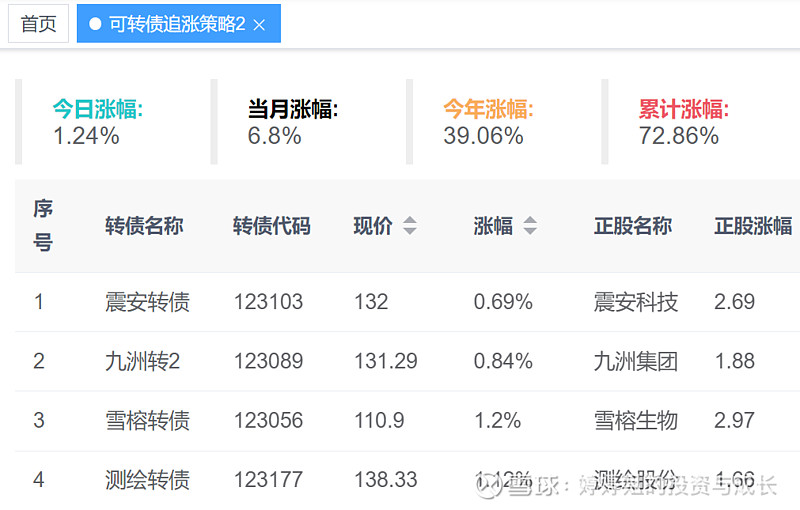Click the 序号 column header

point(43,225)
